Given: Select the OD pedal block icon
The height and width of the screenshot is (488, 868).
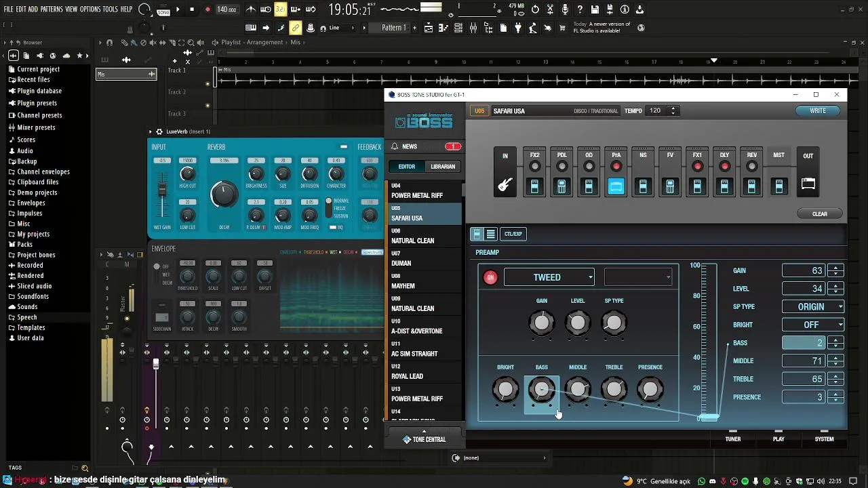Looking at the screenshot, I should (589, 186).
